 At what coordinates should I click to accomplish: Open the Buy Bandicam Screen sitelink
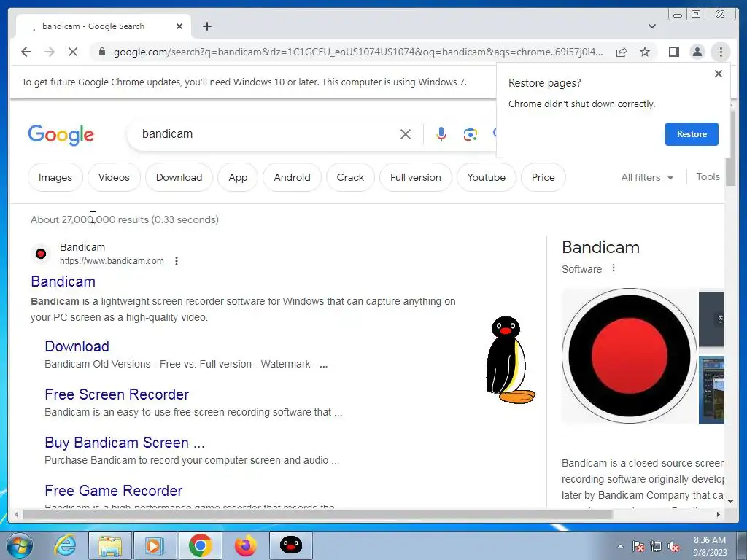click(x=124, y=443)
